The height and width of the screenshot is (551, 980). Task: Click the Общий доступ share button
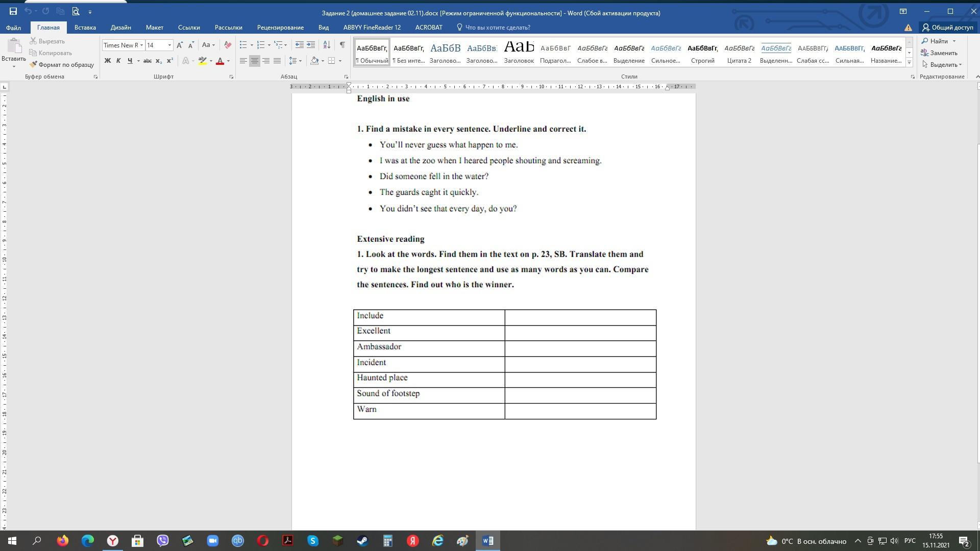[x=947, y=28]
